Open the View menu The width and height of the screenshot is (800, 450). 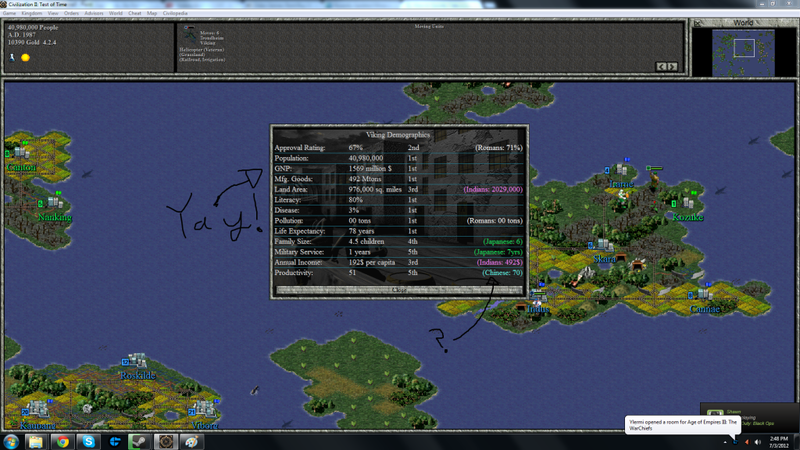tap(53, 13)
